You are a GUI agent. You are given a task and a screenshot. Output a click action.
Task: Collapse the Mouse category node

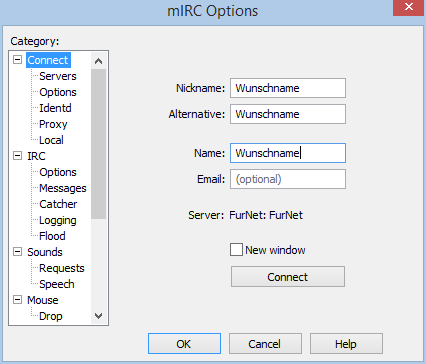[x=17, y=300]
